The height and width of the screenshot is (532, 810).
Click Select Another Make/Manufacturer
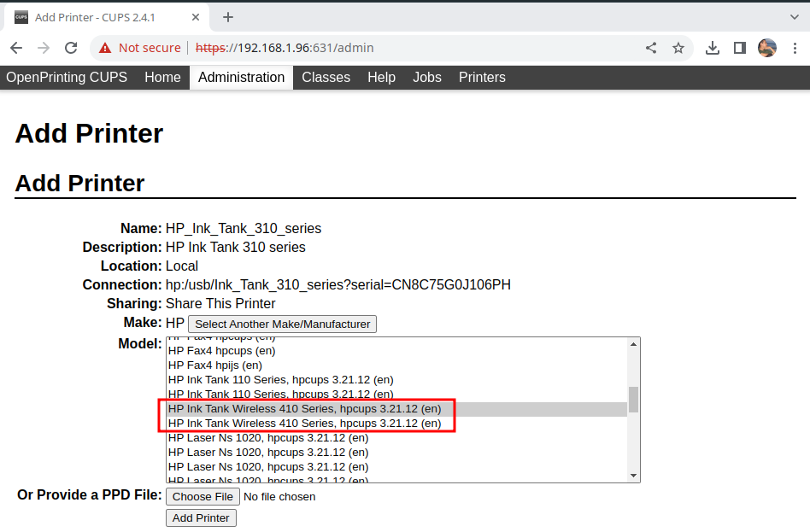(282, 324)
